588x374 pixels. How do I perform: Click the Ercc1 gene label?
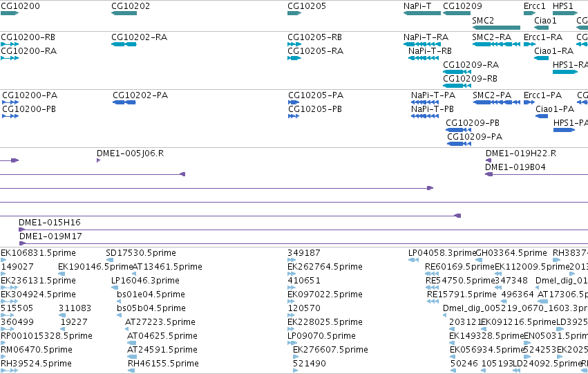534,6
